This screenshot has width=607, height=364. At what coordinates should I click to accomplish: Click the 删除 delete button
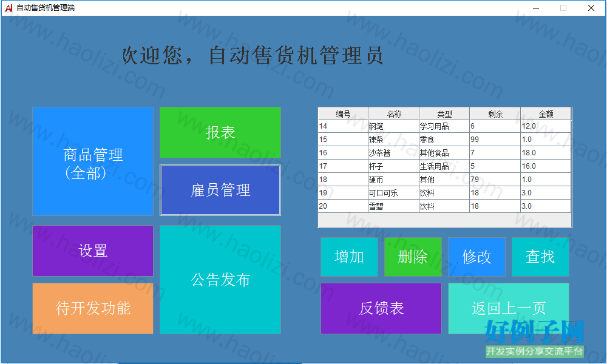(x=413, y=257)
